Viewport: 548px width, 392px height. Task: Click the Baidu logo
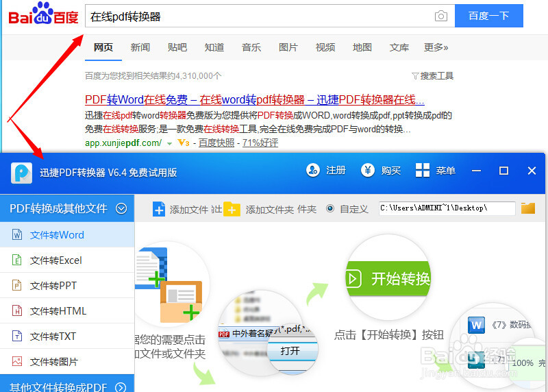[43, 14]
